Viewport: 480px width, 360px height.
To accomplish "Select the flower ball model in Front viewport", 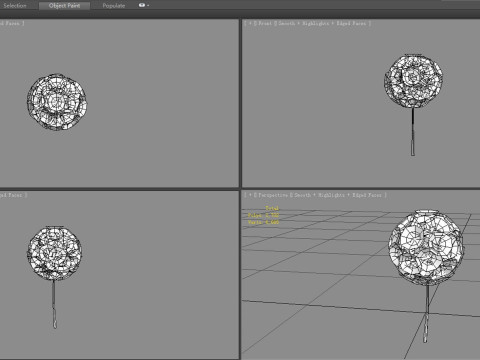I will 413,81.
